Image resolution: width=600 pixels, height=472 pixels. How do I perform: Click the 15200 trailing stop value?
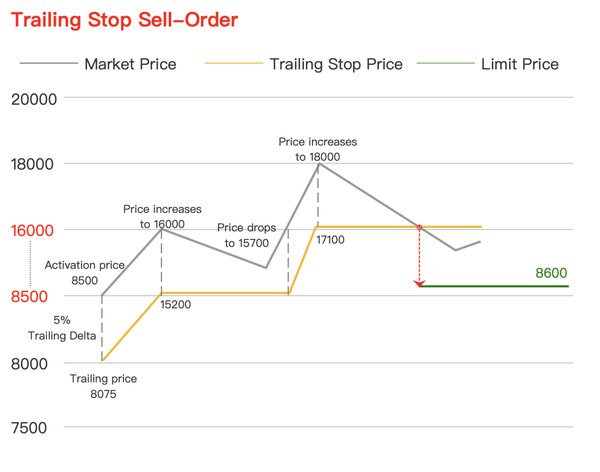176,305
